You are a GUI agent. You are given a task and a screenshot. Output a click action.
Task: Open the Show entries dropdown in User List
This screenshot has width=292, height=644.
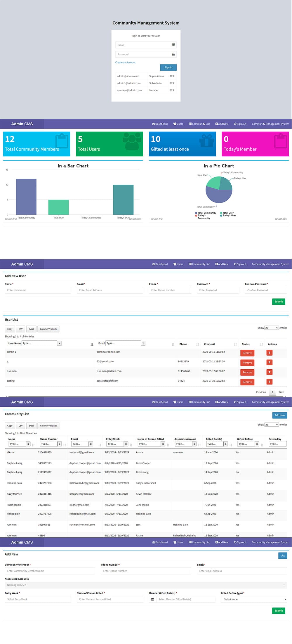coord(272,328)
